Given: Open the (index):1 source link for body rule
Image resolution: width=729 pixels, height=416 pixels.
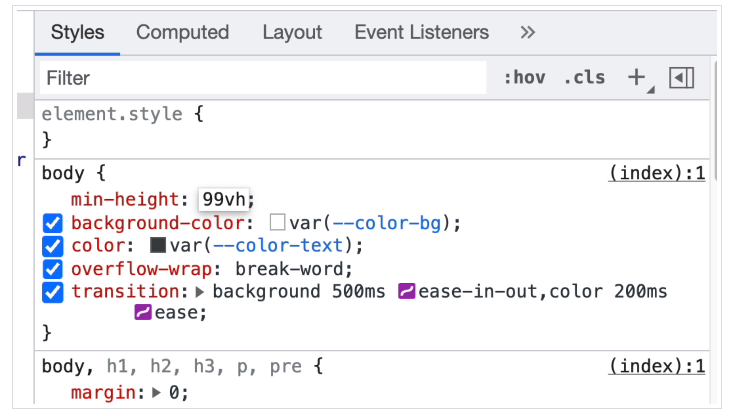Looking at the screenshot, I should 657,174.
